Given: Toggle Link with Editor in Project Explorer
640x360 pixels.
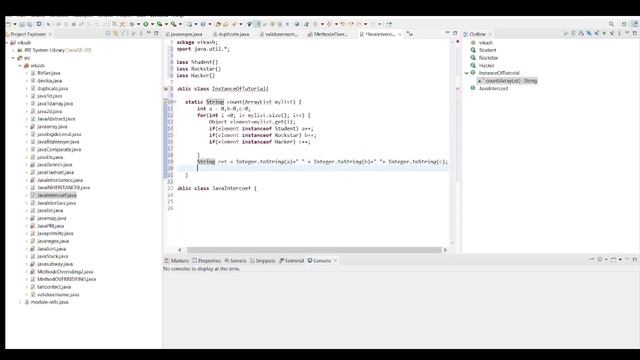Looking at the screenshot, I should click(x=116, y=33).
